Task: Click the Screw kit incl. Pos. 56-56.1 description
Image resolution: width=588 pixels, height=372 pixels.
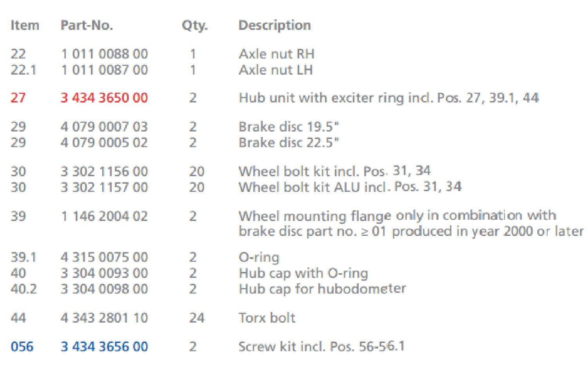Action: click(x=321, y=346)
